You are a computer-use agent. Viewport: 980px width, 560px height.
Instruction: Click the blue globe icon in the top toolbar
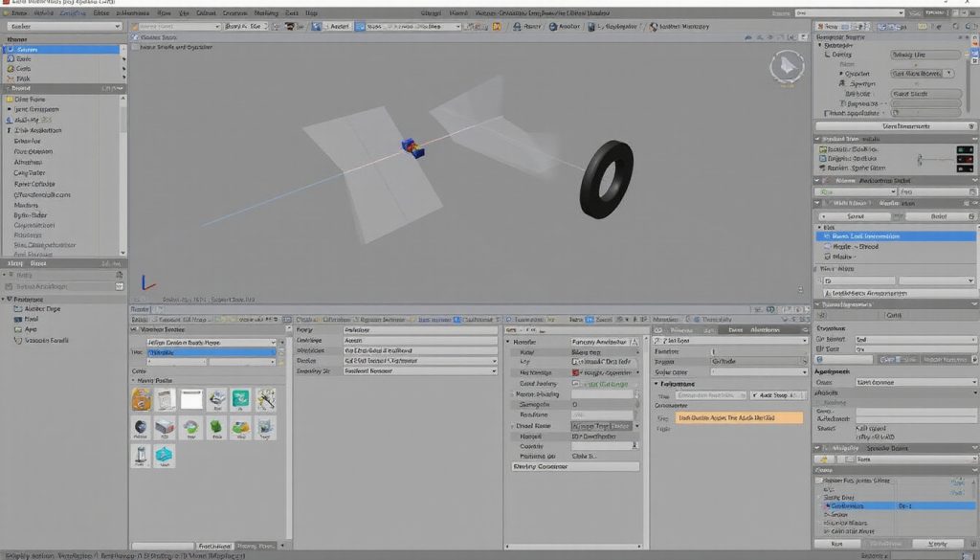(553, 26)
